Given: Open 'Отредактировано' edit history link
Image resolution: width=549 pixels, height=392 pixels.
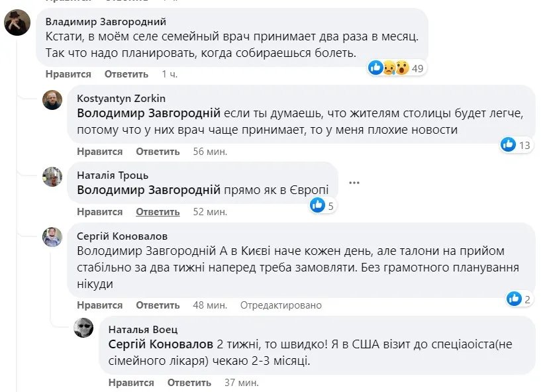Looking at the screenshot, I should [x=281, y=305].
